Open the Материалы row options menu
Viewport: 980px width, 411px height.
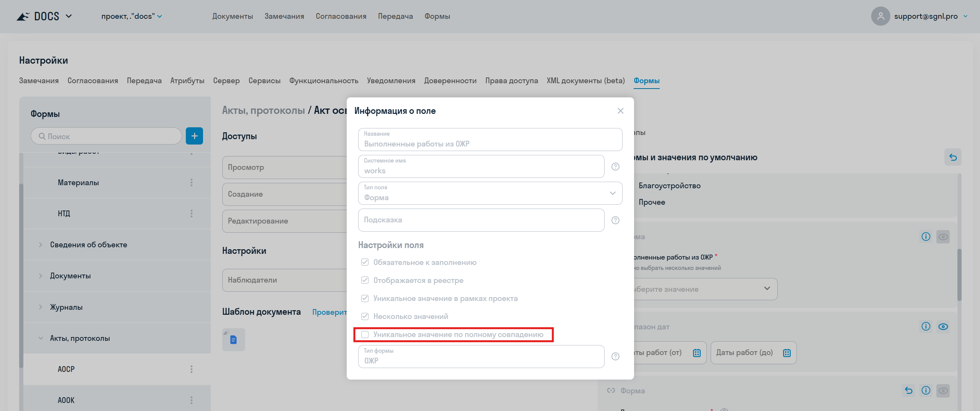192,182
